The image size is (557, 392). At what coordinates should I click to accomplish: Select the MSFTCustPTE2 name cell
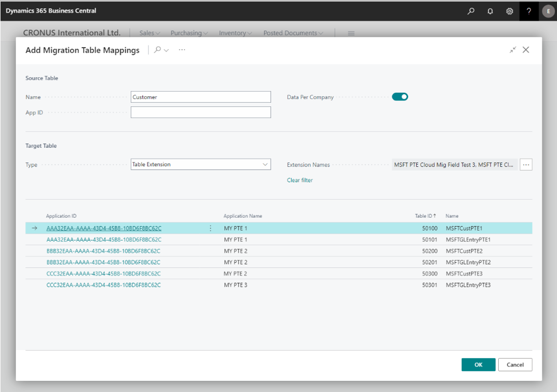click(x=464, y=251)
